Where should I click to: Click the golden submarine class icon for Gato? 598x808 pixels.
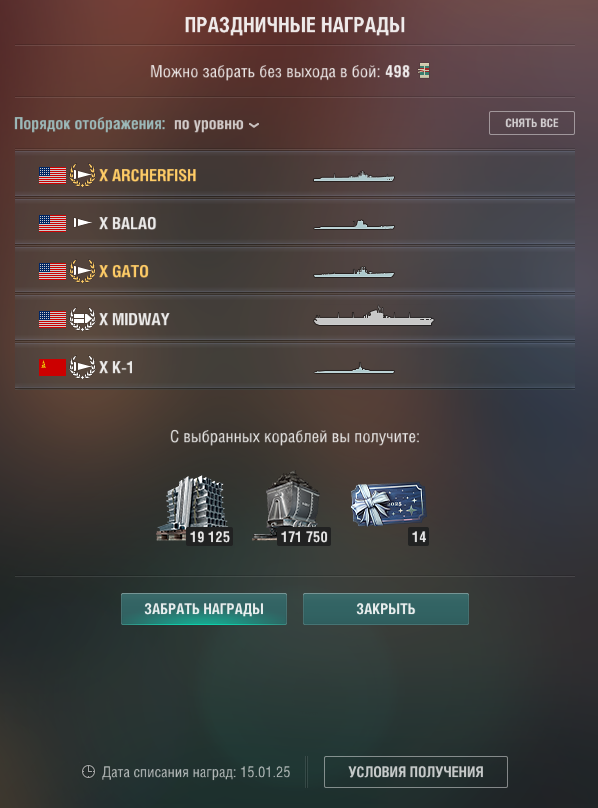pyautogui.click(x=82, y=271)
